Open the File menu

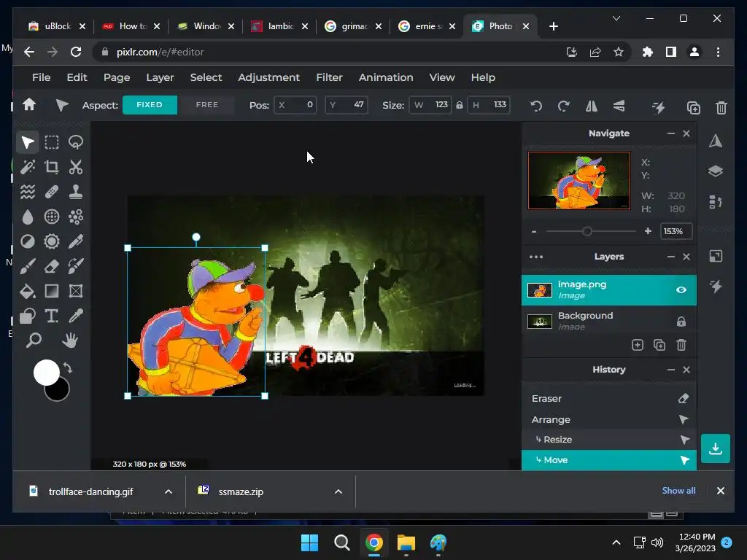pyautogui.click(x=41, y=77)
